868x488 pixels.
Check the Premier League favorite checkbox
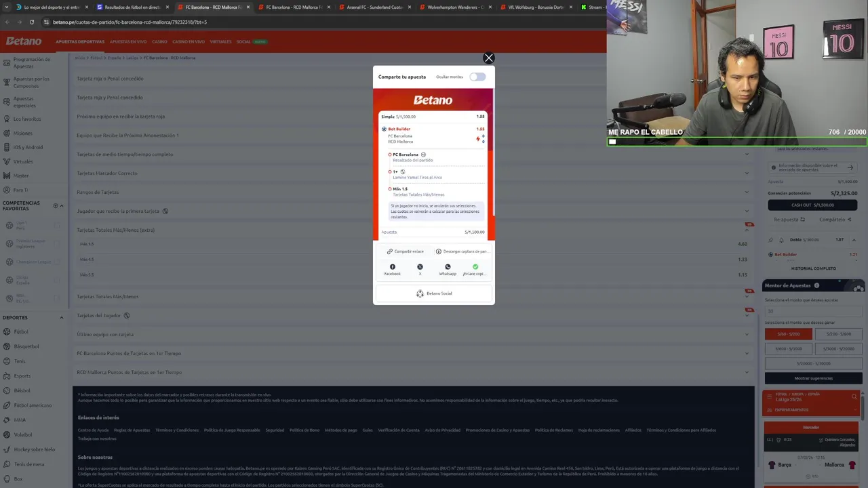57,243
